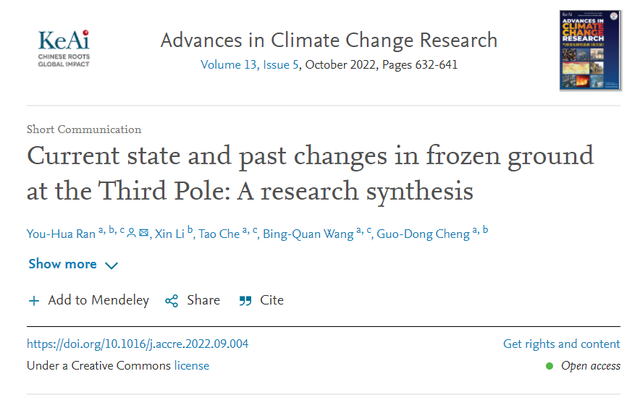
Task: Open the DOI link 10.1016/j.accre.2022.09.004
Action: click(138, 344)
